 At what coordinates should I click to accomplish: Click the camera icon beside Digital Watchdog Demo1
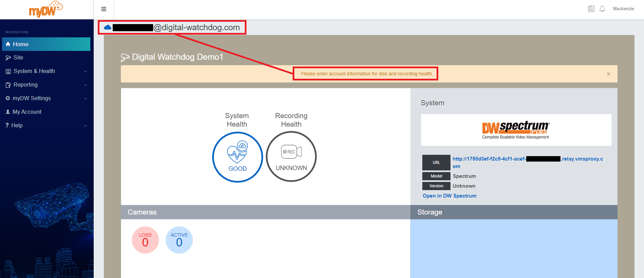point(125,57)
